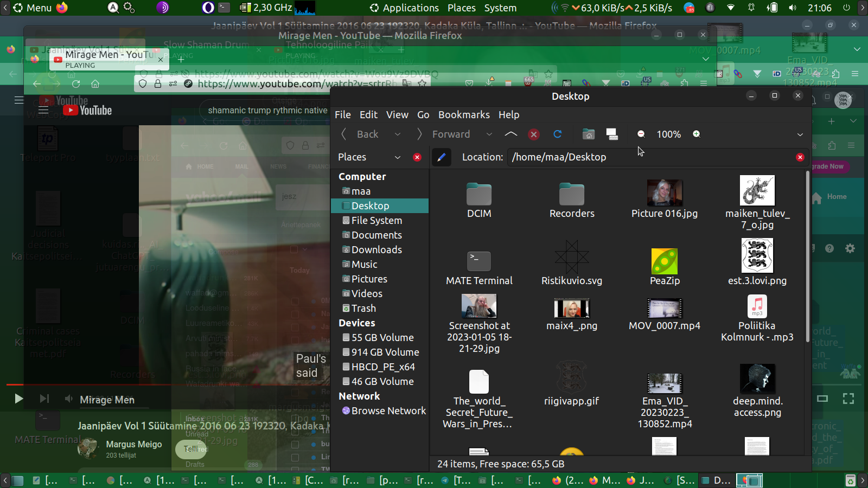Go Forward in the file manager
Image resolution: width=868 pixels, height=488 pixels.
(444, 134)
